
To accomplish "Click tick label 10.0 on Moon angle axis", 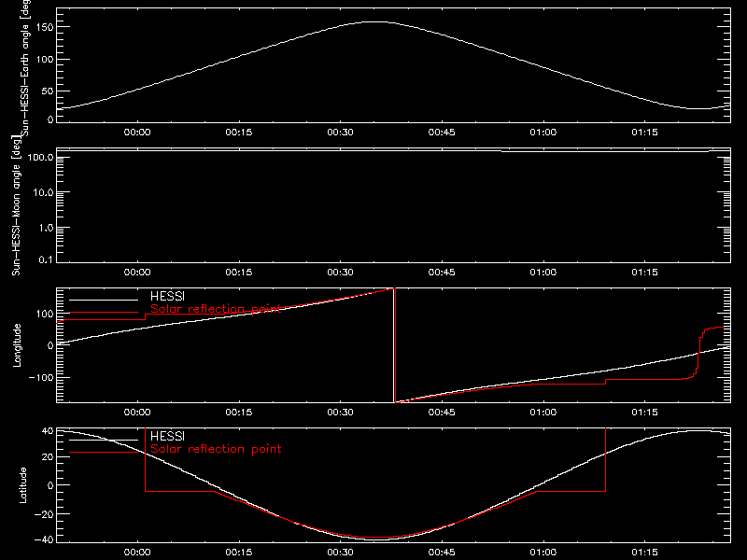I will (x=43, y=192).
